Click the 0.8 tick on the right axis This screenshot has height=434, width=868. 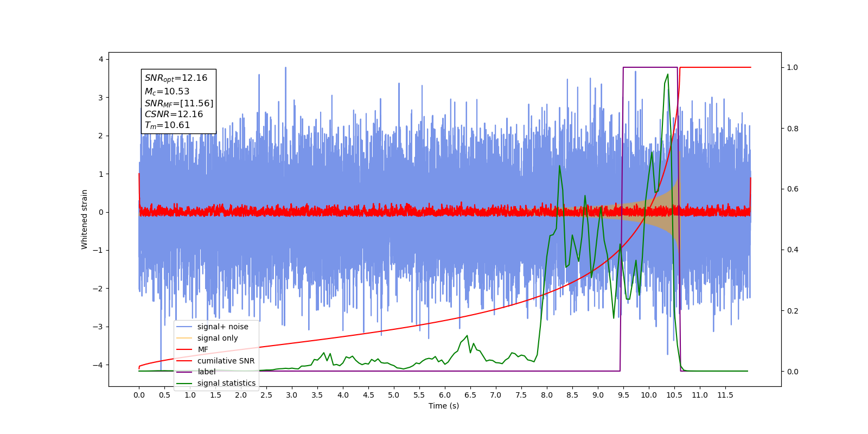[x=793, y=129]
